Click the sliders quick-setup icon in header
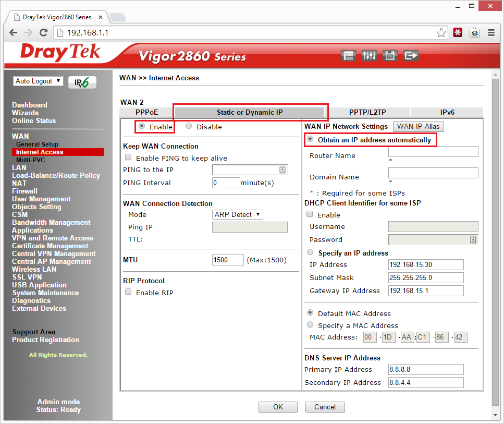504x424 pixels. 369,56
